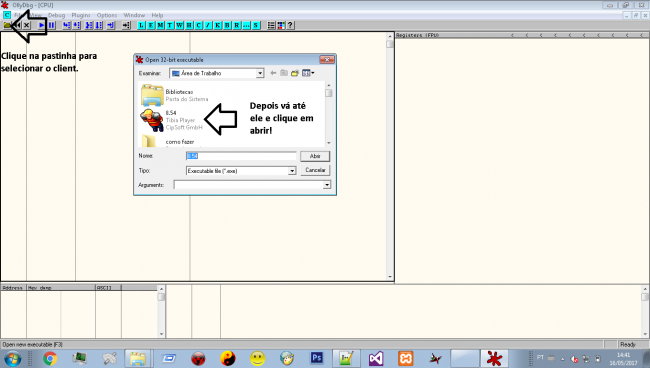Show Call stack via K button
This screenshot has height=368, width=650.
point(218,25)
